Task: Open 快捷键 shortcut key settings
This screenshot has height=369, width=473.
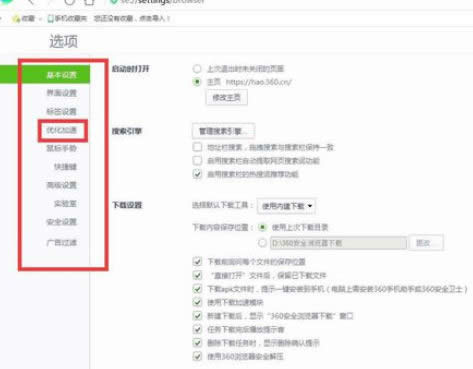Action: (x=65, y=167)
